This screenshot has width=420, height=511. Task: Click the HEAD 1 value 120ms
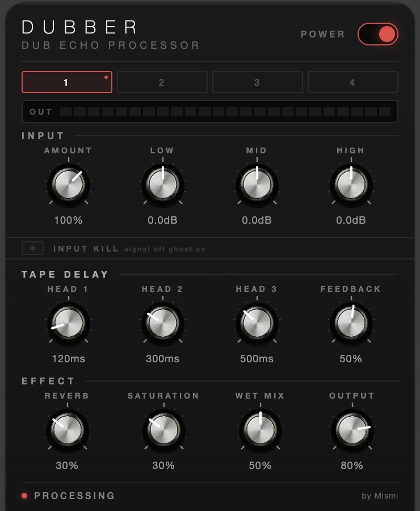pyautogui.click(x=69, y=359)
